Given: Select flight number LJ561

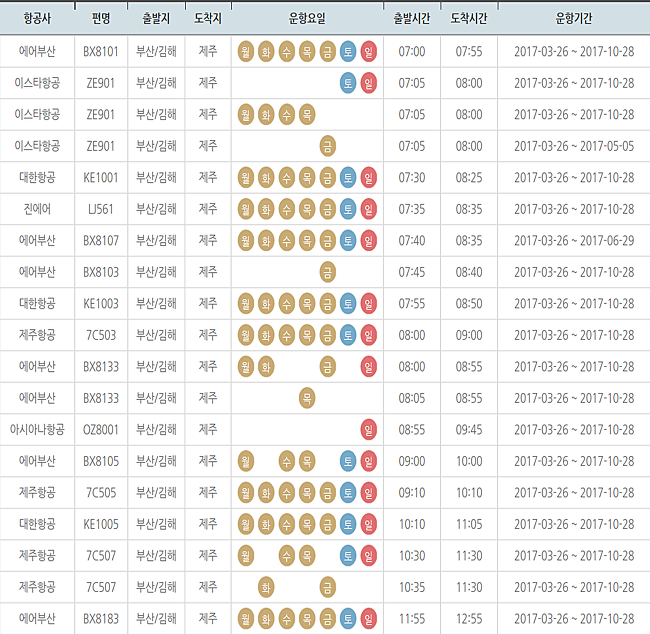Looking at the screenshot, I should pyautogui.click(x=101, y=209).
